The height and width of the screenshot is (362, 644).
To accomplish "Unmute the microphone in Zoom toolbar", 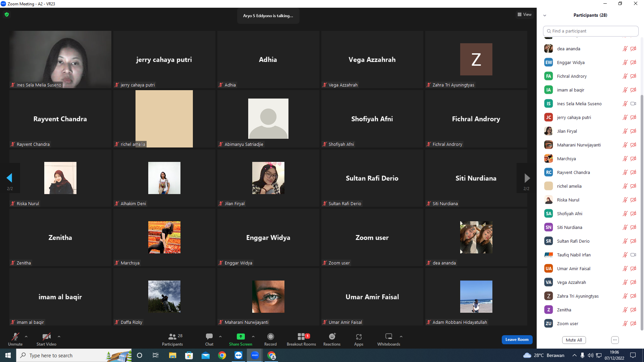I will coord(15,339).
